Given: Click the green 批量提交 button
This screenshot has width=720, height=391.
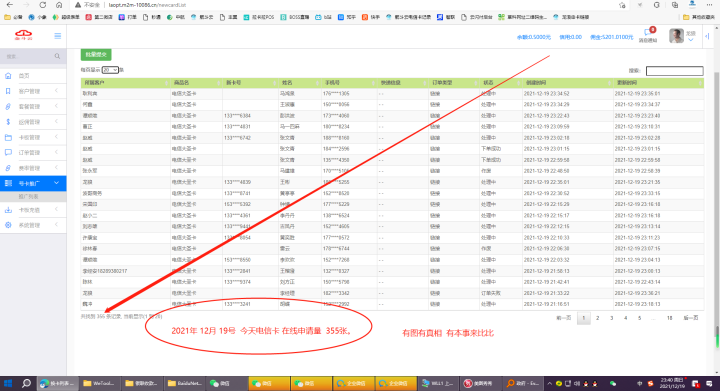Looking at the screenshot, I should [x=96, y=55].
